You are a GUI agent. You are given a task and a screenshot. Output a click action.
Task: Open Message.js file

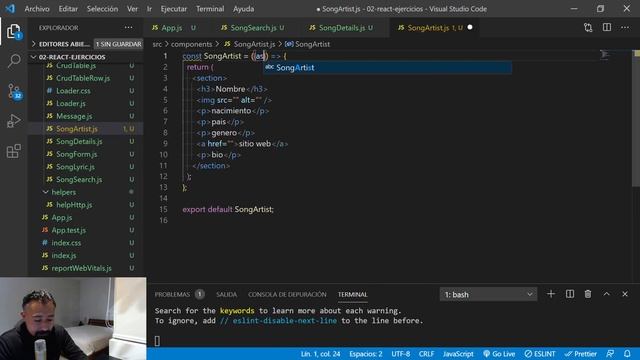pyautogui.click(x=74, y=116)
